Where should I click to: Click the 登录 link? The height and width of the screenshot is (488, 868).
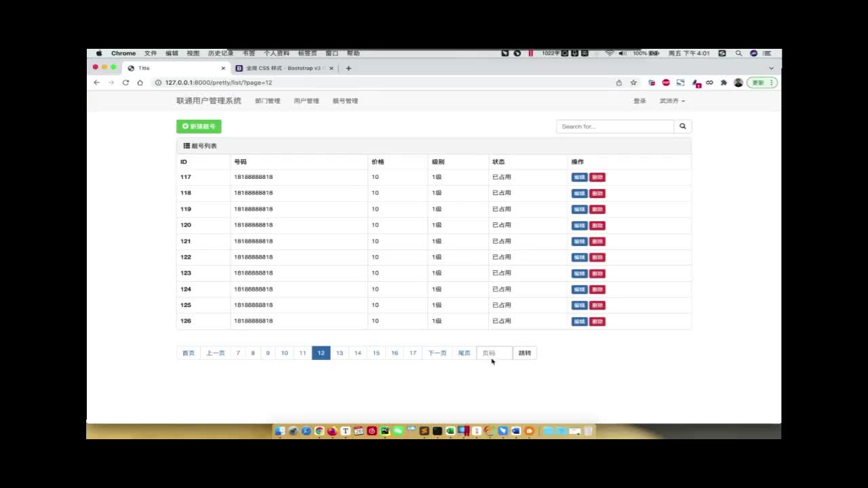[639, 101]
